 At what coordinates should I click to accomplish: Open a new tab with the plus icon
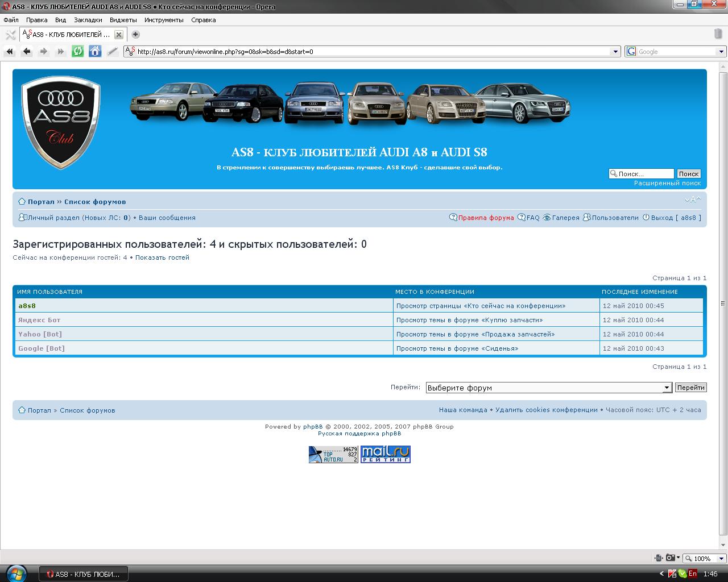[x=135, y=35]
